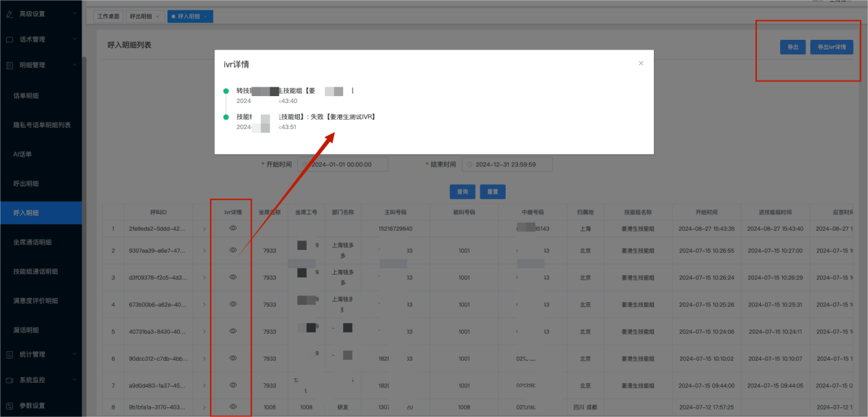The image size is (868, 417).
Task: Click the 重置 button
Action: (x=493, y=192)
